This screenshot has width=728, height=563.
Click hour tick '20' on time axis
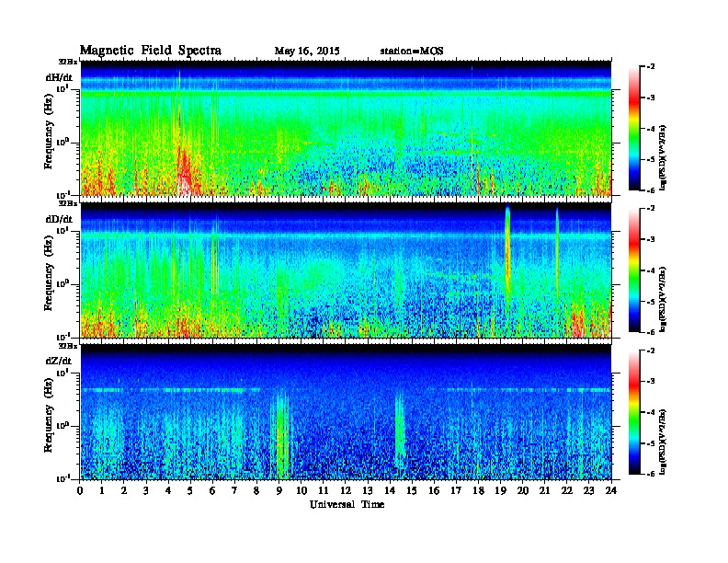pos(523,491)
